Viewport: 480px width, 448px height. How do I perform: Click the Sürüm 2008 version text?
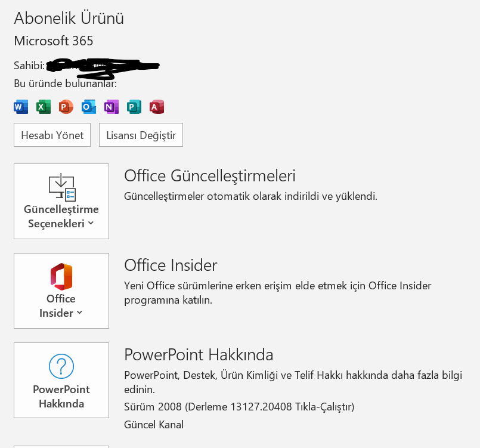(239, 407)
